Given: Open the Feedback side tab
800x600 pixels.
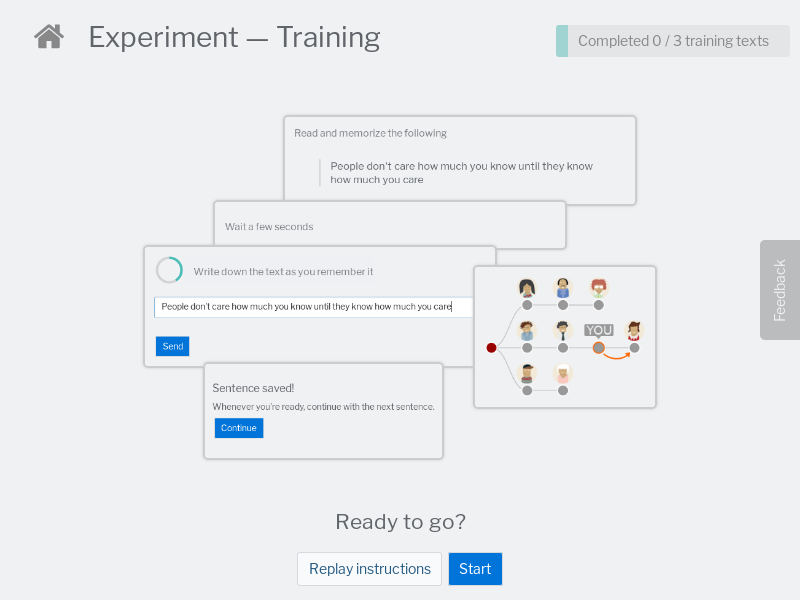Looking at the screenshot, I should coord(780,290).
